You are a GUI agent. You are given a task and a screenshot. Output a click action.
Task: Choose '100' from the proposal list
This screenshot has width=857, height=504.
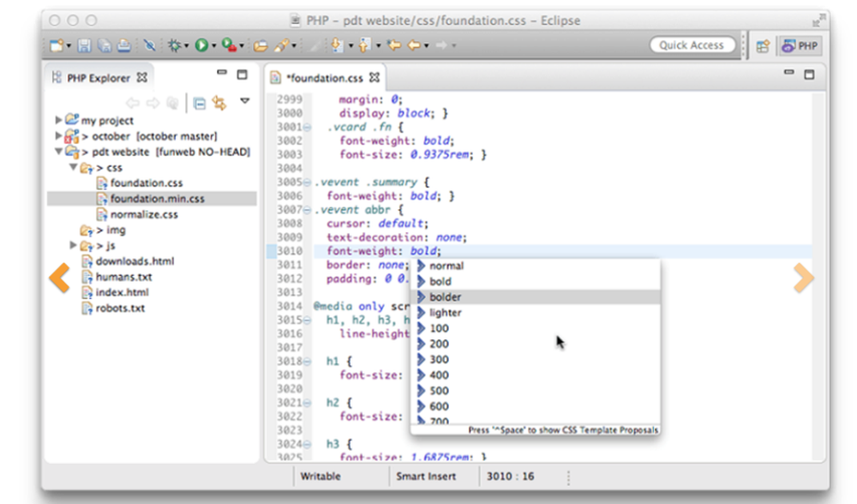pos(536,328)
